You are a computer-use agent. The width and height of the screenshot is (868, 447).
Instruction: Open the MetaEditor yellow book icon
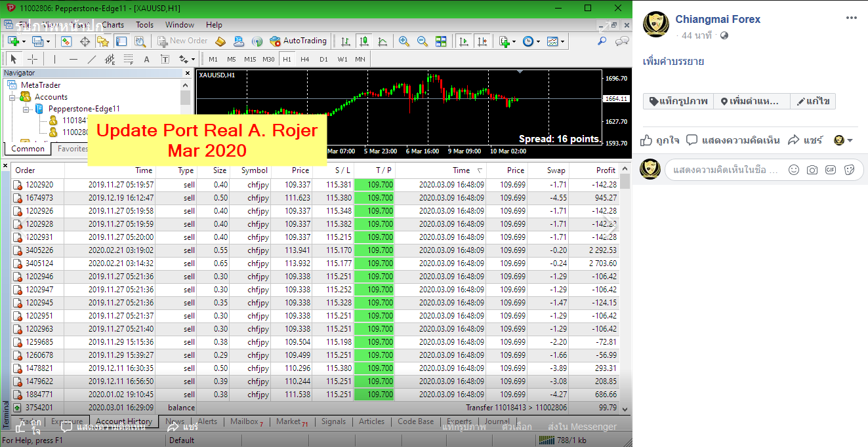click(220, 41)
